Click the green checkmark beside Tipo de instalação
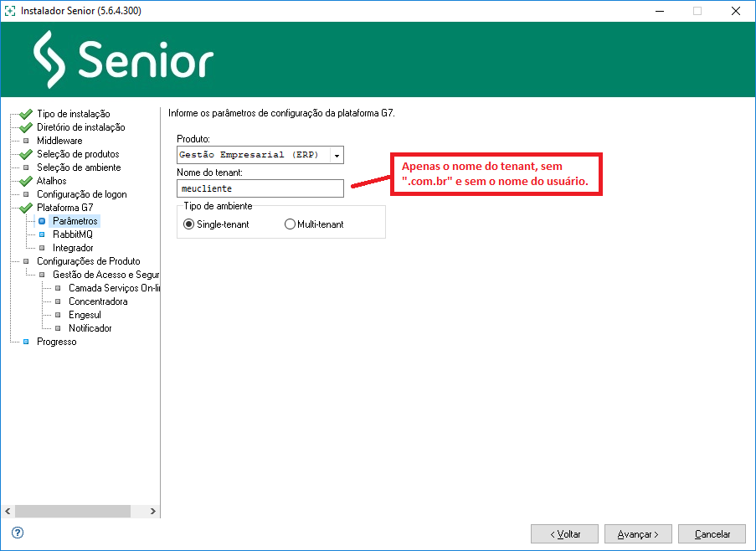The height and width of the screenshot is (551, 756). point(26,114)
